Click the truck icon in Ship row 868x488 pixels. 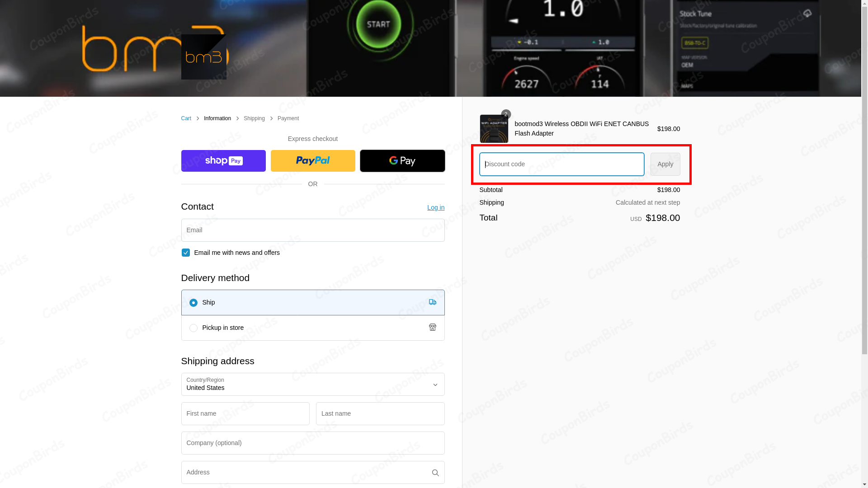coord(432,302)
